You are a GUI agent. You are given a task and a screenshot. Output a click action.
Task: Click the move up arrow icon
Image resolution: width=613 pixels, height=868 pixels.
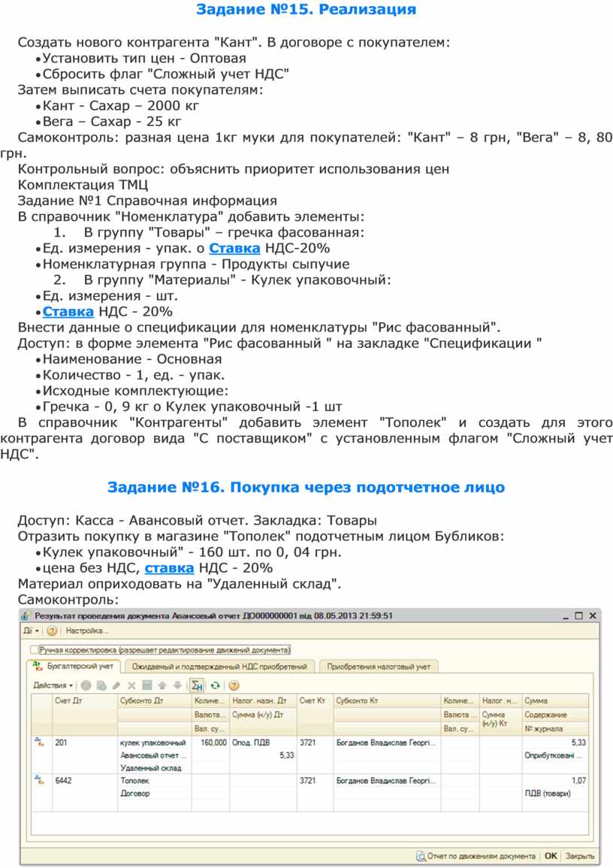(x=162, y=685)
